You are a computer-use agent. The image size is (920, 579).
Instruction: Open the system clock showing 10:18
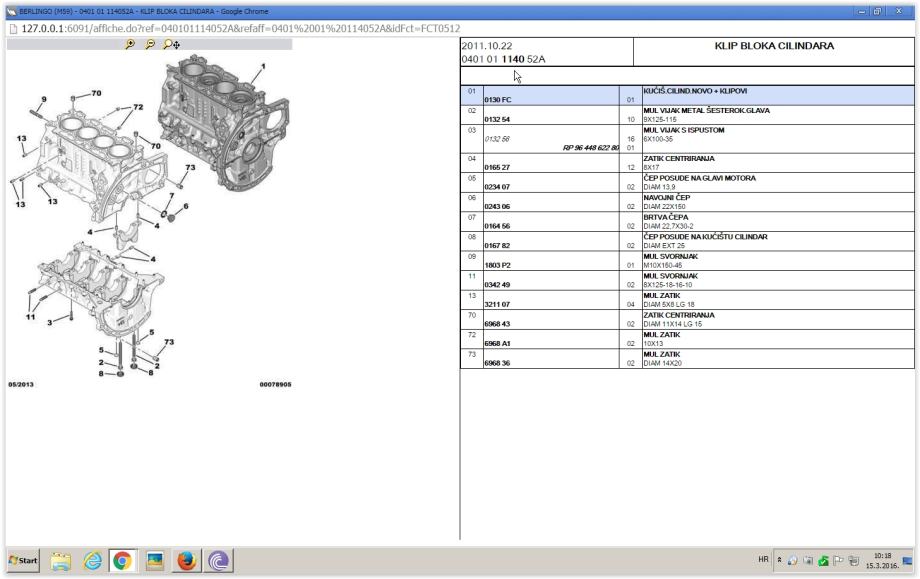(881, 561)
